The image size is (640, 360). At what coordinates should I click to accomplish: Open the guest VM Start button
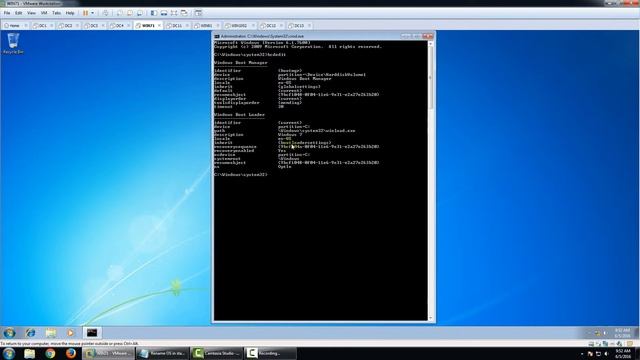pyautogui.click(x=9, y=333)
